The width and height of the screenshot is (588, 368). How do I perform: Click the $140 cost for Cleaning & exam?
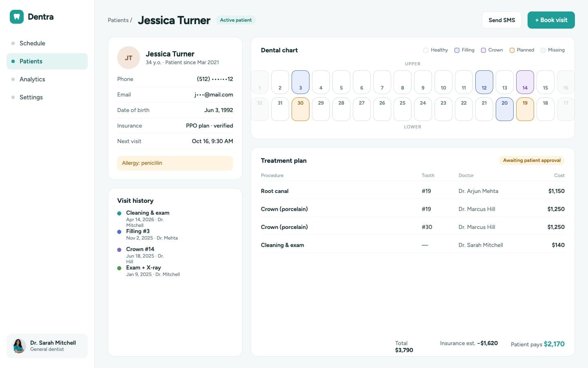[x=558, y=245]
